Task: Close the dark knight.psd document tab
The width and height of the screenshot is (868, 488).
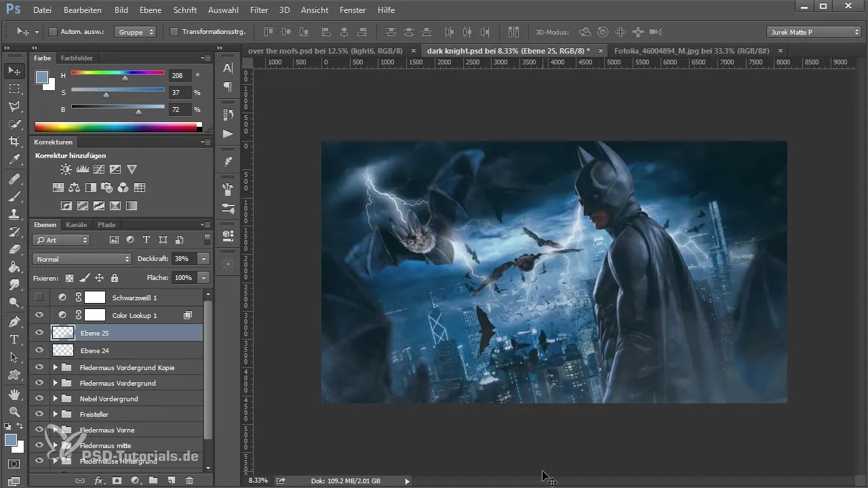Action: [x=601, y=51]
